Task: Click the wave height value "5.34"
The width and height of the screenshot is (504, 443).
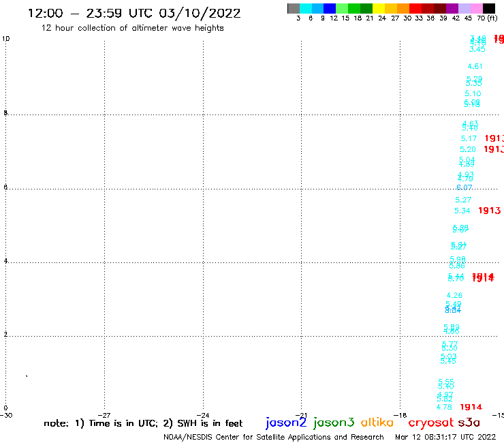Action: click(x=462, y=211)
